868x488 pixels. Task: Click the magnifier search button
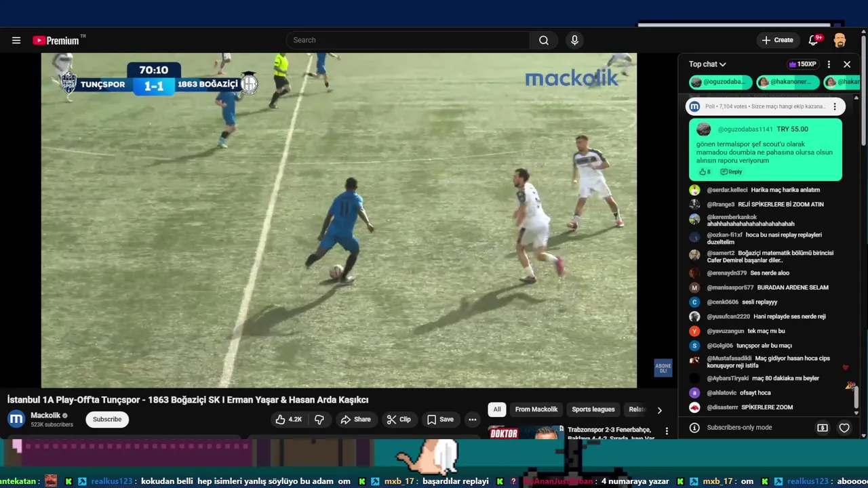[x=544, y=40]
